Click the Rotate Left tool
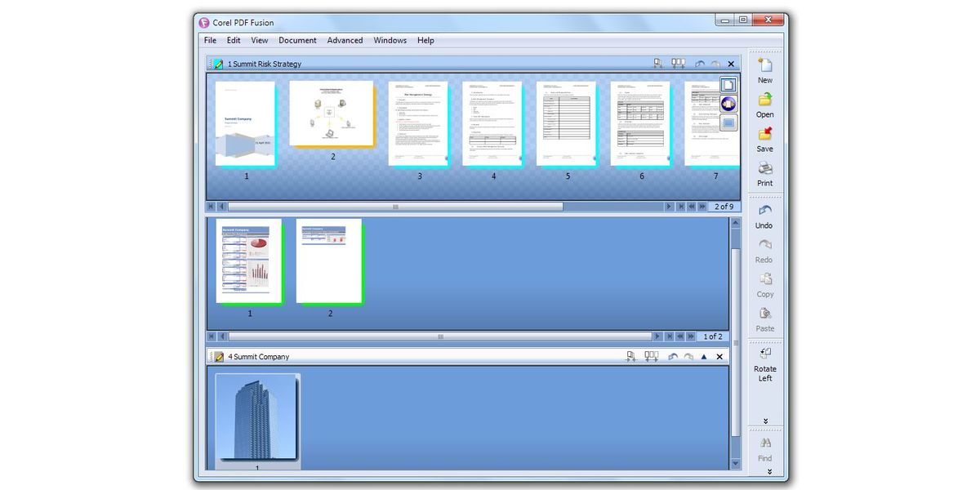This screenshot has height=490, width=980. coord(764,354)
